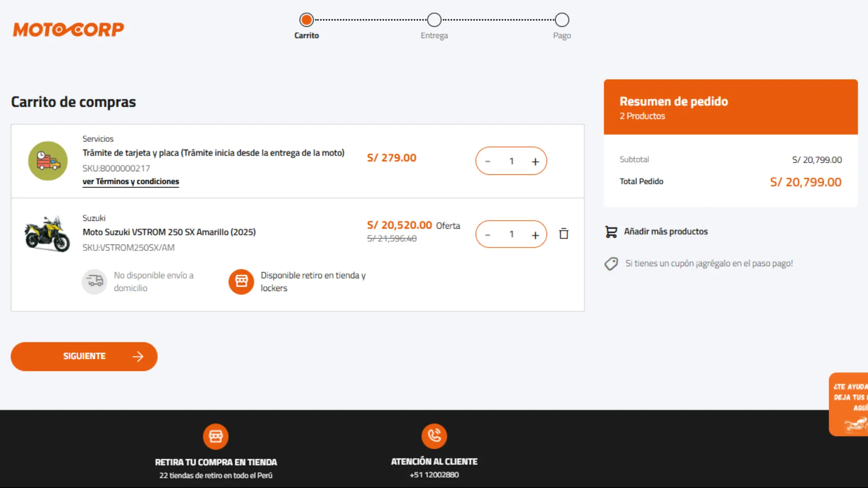Click the footer store pickup icon

point(216,436)
